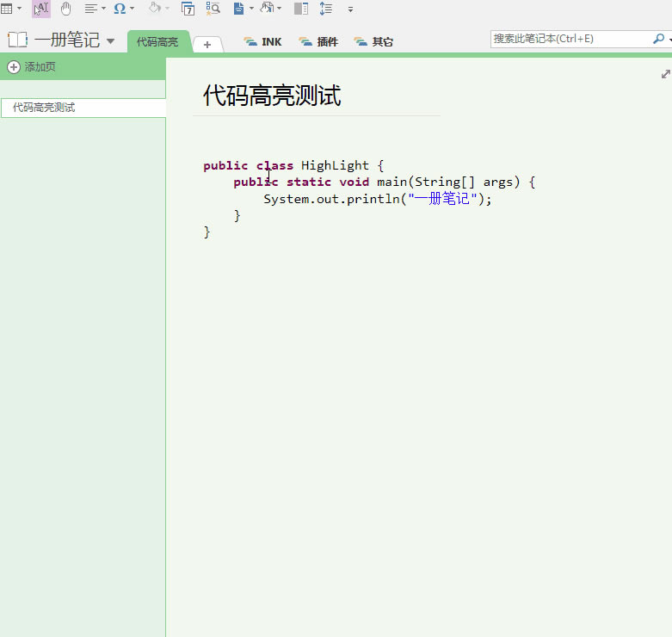Expand the 一册笔记 notebook dropdown
Image resolution: width=672 pixels, height=637 pixels.
pyautogui.click(x=110, y=41)
